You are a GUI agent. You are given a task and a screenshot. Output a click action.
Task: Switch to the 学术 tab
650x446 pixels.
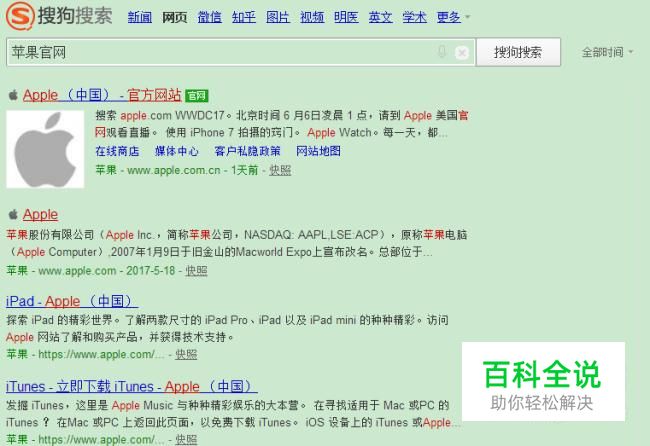pyautogui.click(x=415, y=17)
